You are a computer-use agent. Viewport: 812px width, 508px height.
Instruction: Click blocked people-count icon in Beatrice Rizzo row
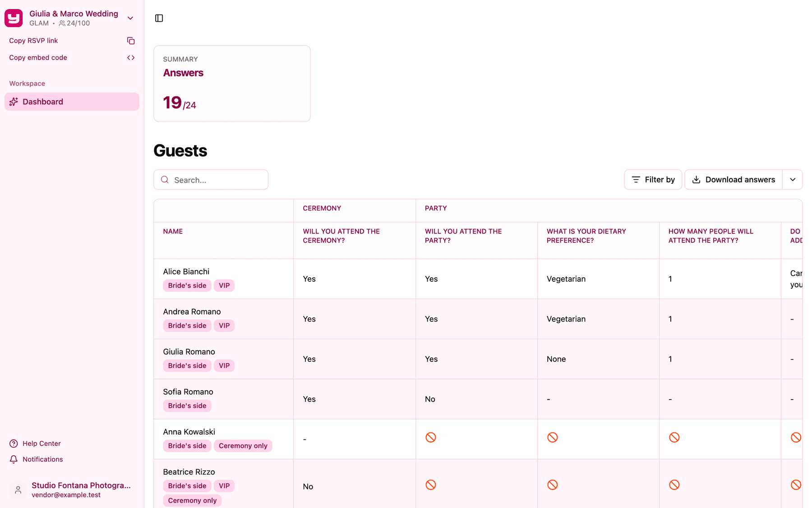pyautogui.click(x=674, y=485)
